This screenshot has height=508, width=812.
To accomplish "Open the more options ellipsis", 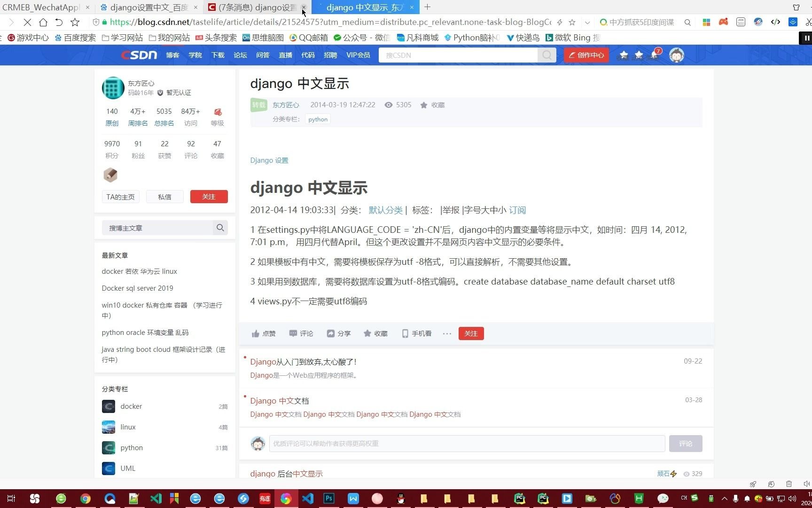I will 447,333.
